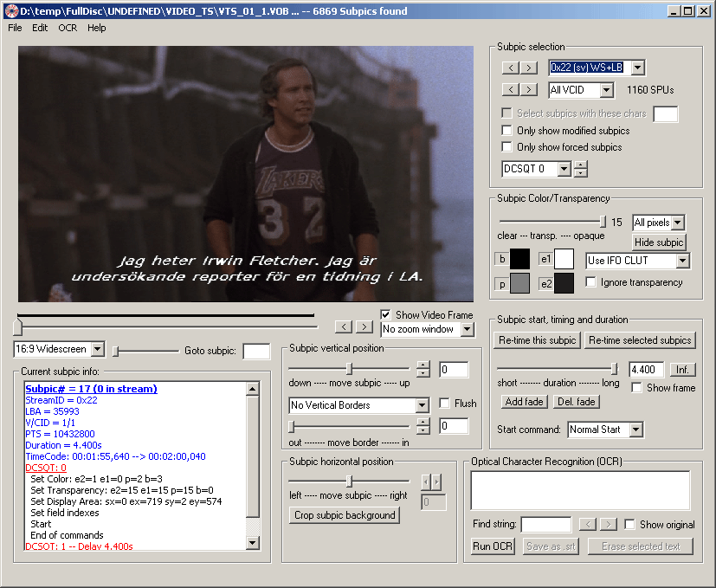716x588 pixels.
Task: Click the b color label button
Action: pos(502,259)
